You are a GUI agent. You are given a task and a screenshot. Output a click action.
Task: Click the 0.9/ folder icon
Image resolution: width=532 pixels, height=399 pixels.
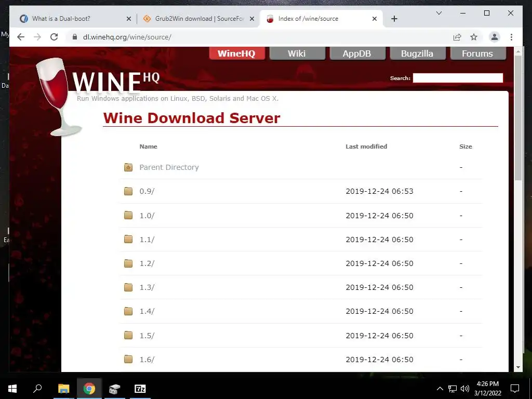[128, 191]
